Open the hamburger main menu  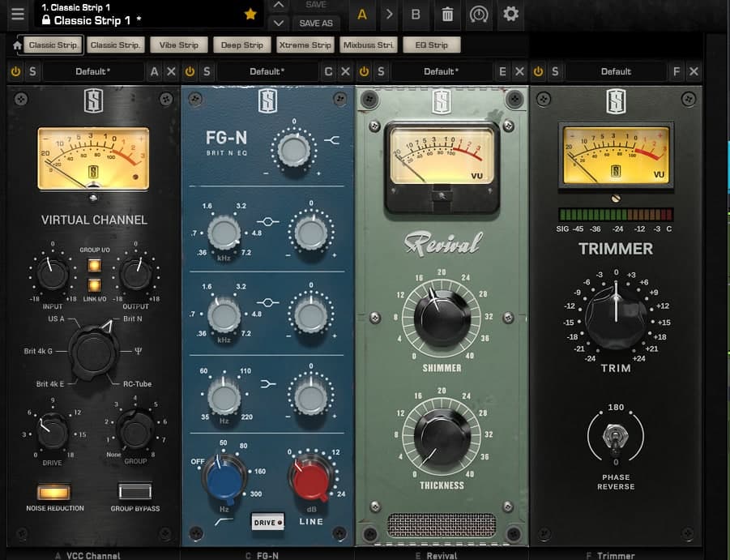tap(18, 14)
